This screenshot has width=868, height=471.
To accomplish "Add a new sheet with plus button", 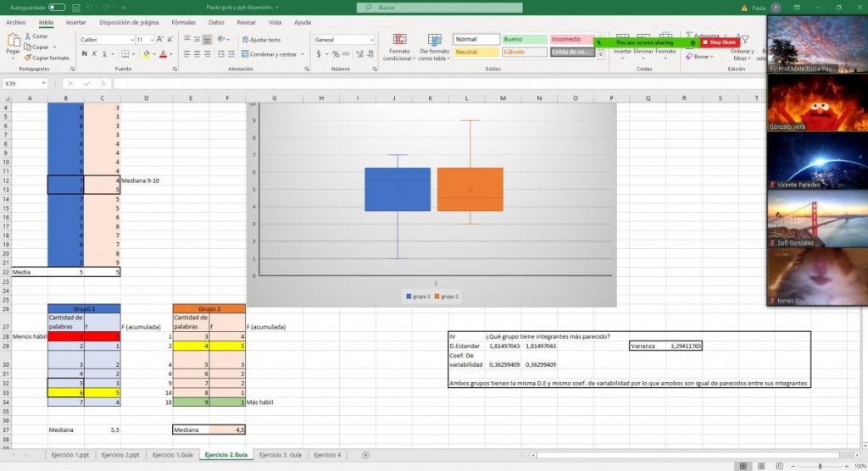I will tap(365, 456).
